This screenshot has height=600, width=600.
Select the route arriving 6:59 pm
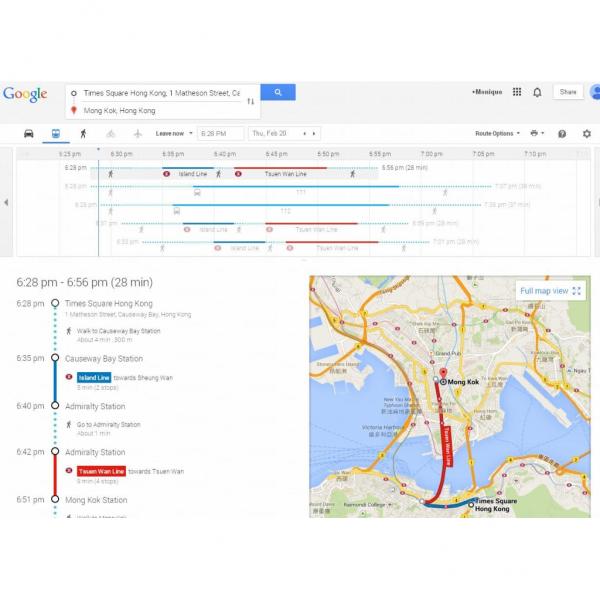tap(277, 226)
